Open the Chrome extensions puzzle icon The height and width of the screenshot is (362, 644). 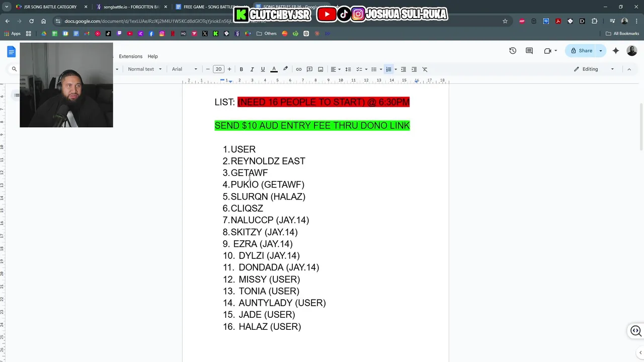click(595, 21)
